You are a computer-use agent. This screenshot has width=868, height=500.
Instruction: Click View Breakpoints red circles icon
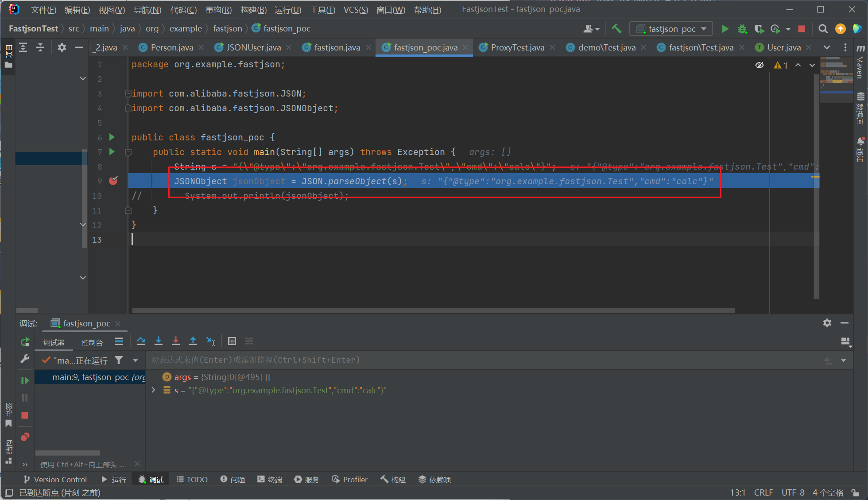tap(25, 437)
